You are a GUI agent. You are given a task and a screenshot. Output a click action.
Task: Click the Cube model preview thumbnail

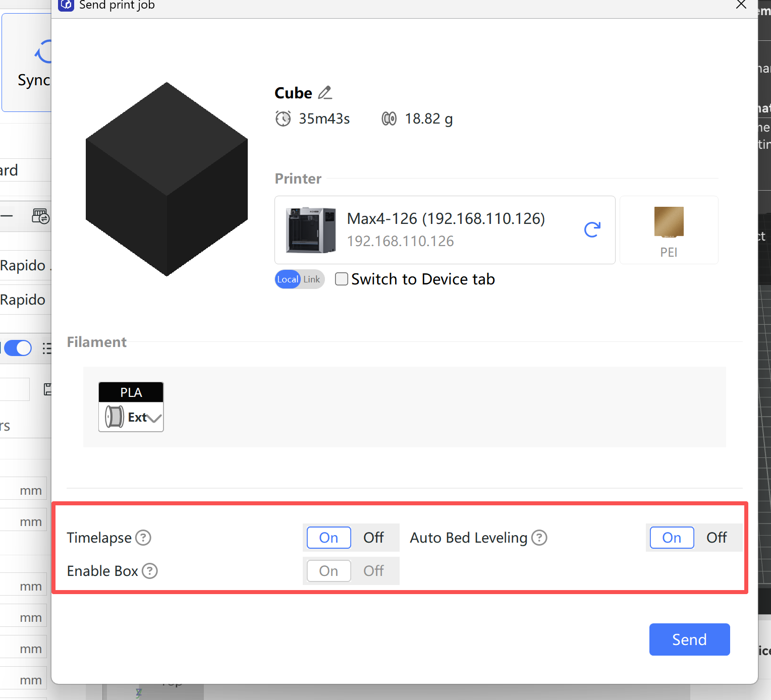pos(167,179)
